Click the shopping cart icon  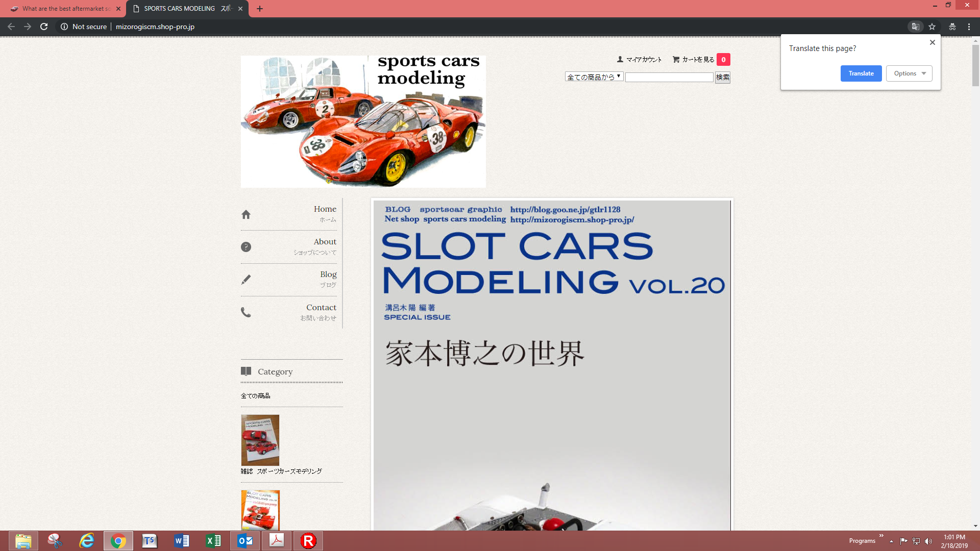pos(676,59)
